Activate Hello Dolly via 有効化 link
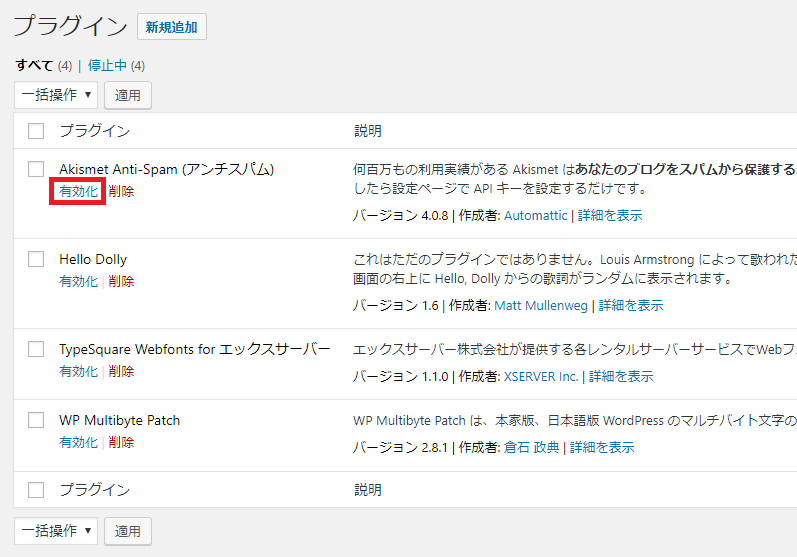797x557 pixels. [x=78, y=282]
